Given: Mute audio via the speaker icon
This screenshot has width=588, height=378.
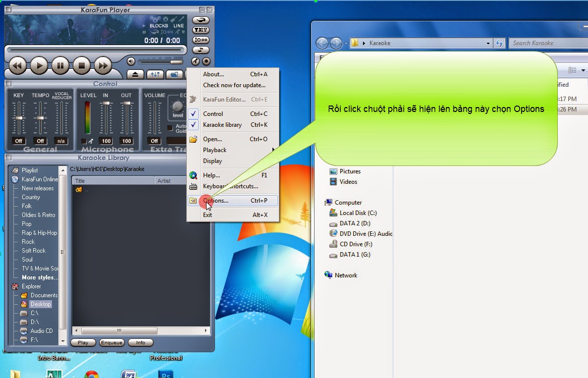Looking at the screenshot, I should [131, 61].
